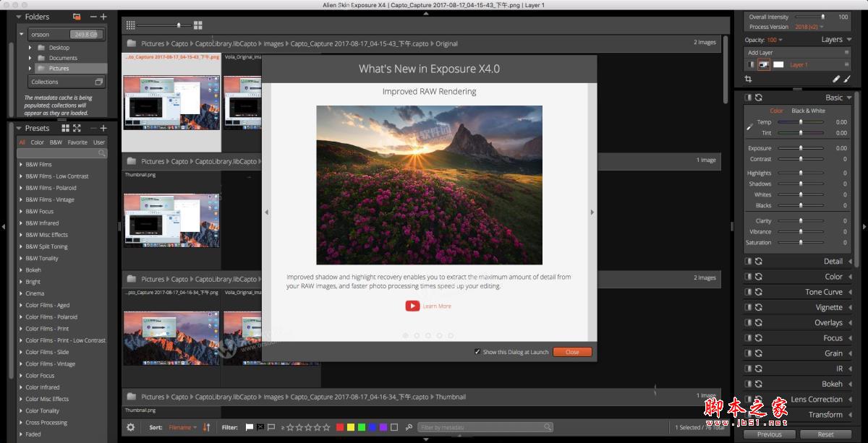Toggle the Color panel on/off switch
The height and width of the screenshot is (443, 868).
pos(749,276)
